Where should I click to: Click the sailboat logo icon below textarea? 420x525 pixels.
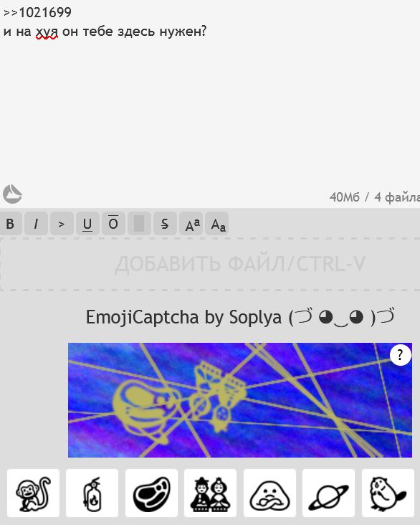pos(12,194)
